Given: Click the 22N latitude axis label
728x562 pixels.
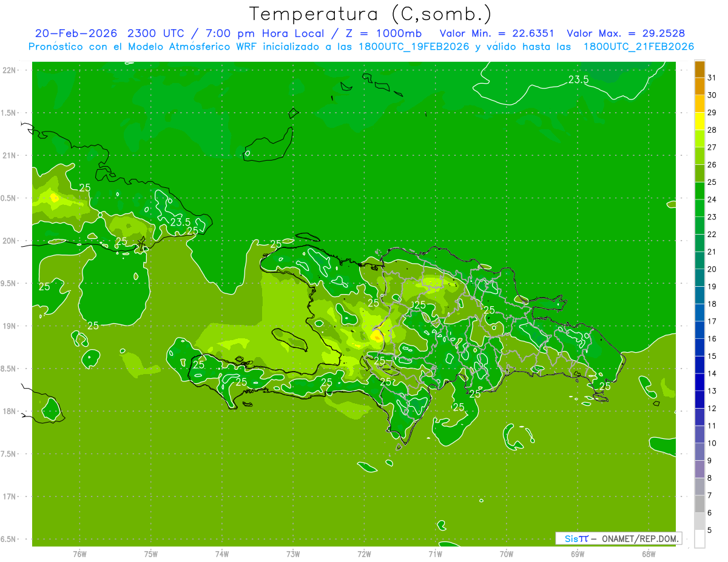Looking at the screenshot, I should pyautogui.click(x=10, y=70).
